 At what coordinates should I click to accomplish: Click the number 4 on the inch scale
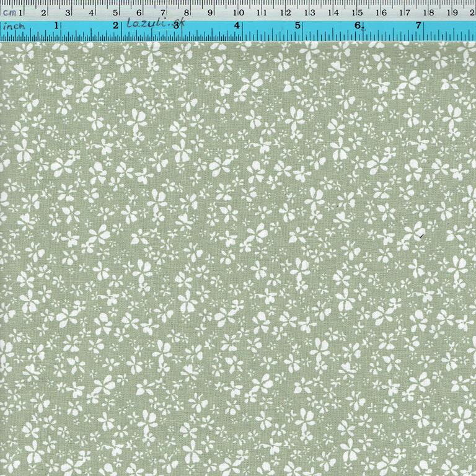(237, 25)
